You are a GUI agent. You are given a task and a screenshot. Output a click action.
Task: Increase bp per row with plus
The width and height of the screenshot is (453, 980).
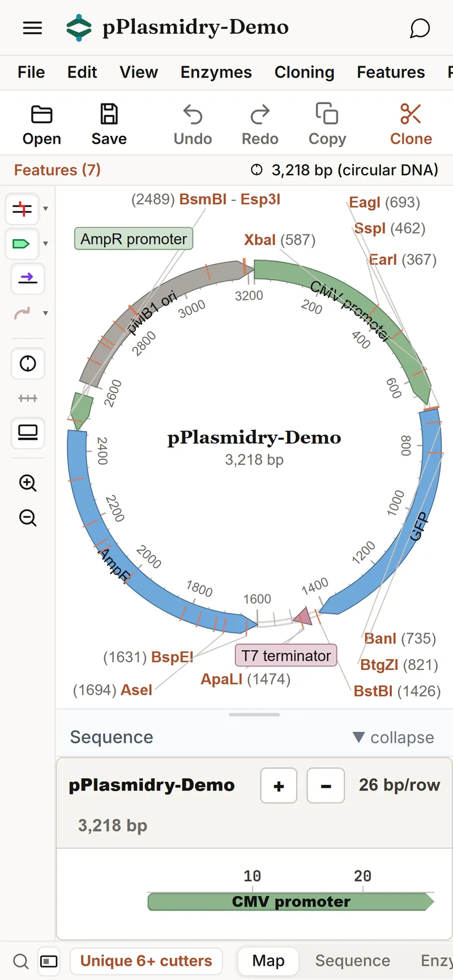(x=279, y=785)
